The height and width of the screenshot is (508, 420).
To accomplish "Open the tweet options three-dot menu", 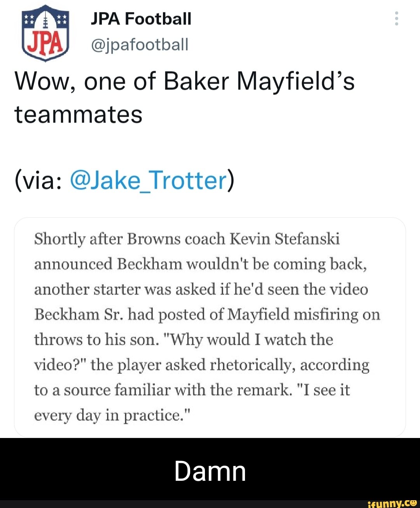I will point(397,18).
